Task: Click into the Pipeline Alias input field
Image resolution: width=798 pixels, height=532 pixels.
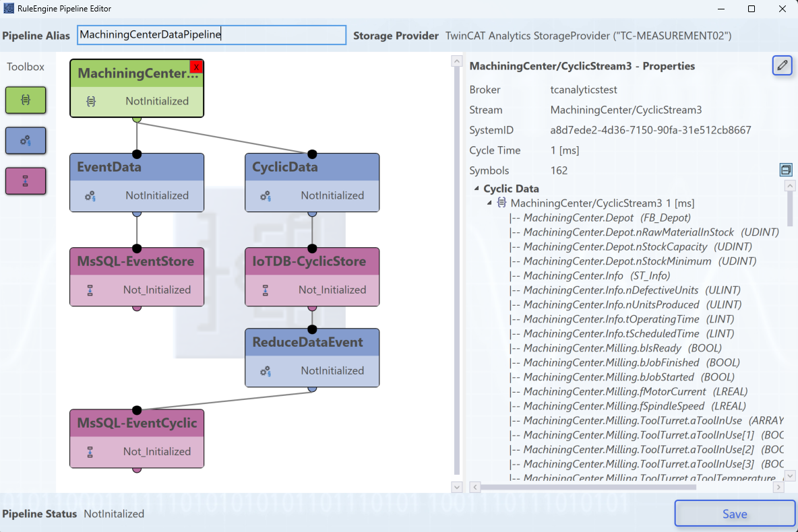Action: point(212,35)
